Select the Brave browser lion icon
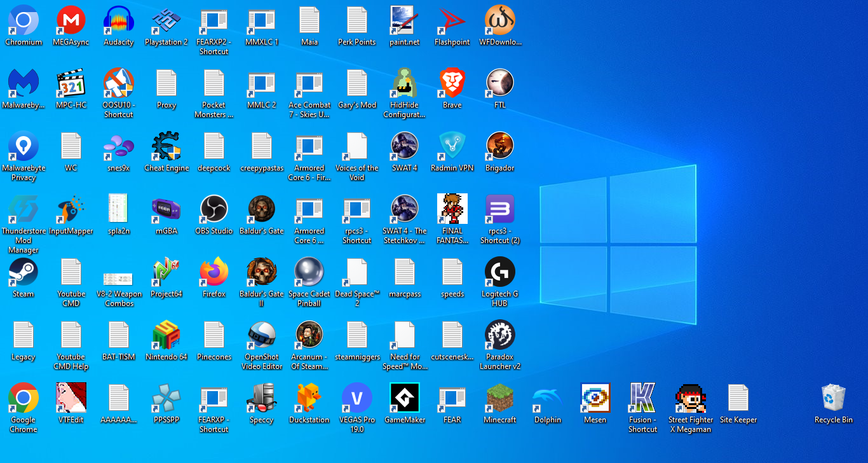868x463 pixels. 452,83
